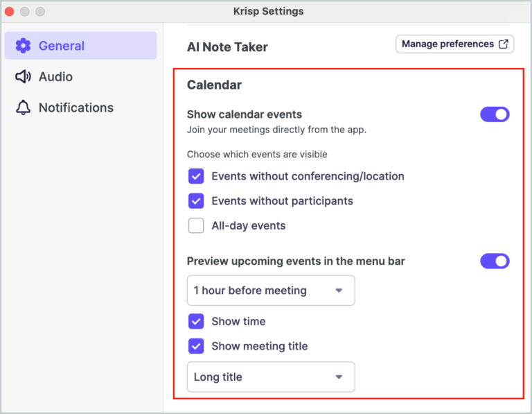This screenshot has width=532, height=414.
Task: Uncheck the Show time checkbox
Action: pyautogui.click(x=196, y=321)
